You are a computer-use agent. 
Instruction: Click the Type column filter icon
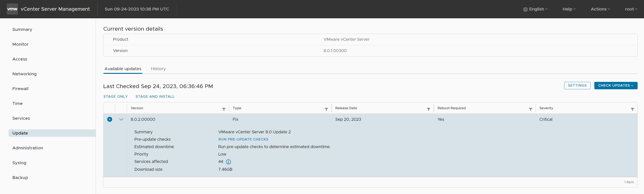[326, 109]
